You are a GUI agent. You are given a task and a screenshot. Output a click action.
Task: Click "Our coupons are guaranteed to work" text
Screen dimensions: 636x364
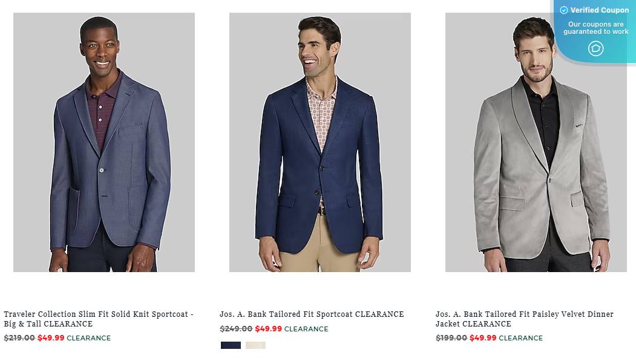tap(595, 28)
